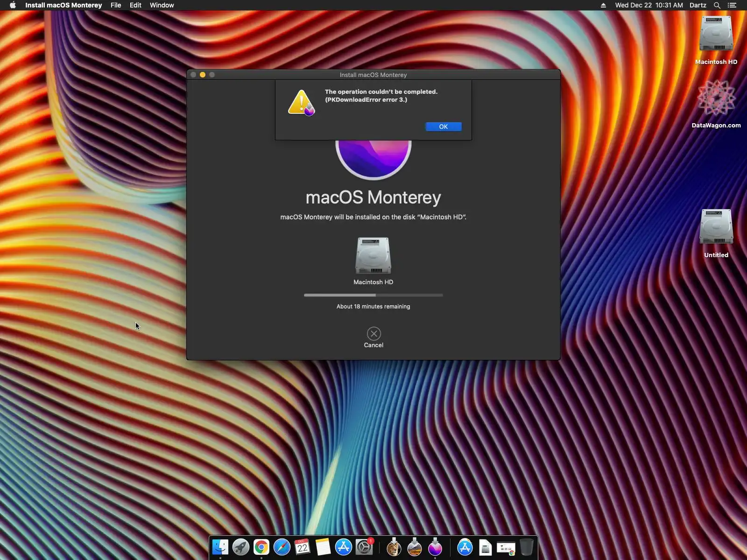Click the "About 18 minutes remaining" text
The height and width of the screenshot is (560, 747).
(373, 307)
